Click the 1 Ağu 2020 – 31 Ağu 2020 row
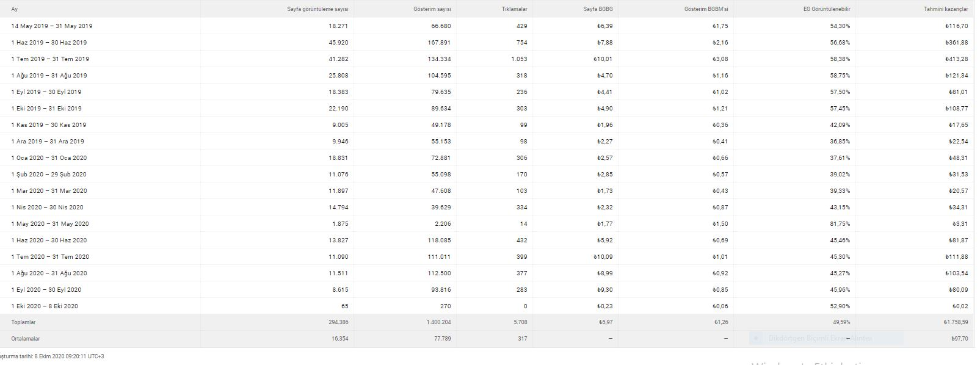 pyautogui.click(x=488, y=273)
